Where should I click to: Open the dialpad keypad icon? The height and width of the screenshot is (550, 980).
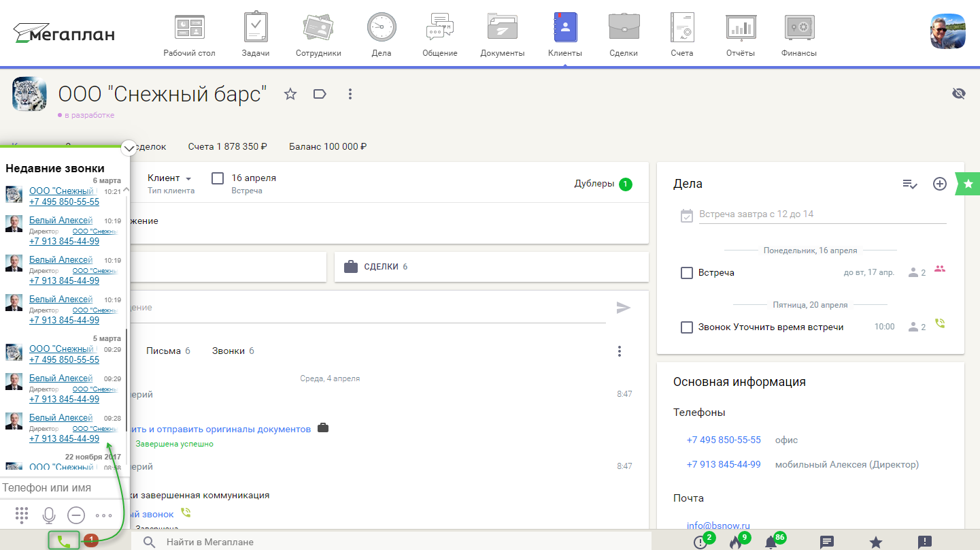22,515
